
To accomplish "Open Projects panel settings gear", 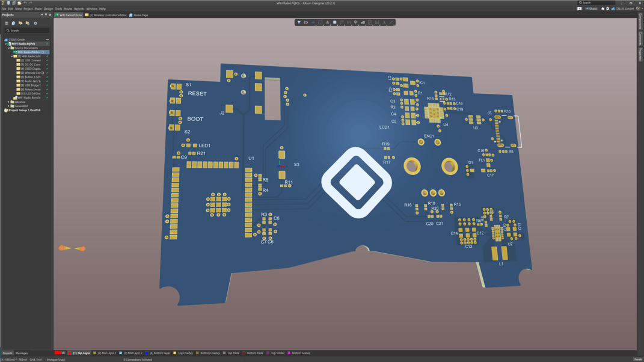I will [x=35, y=23].
